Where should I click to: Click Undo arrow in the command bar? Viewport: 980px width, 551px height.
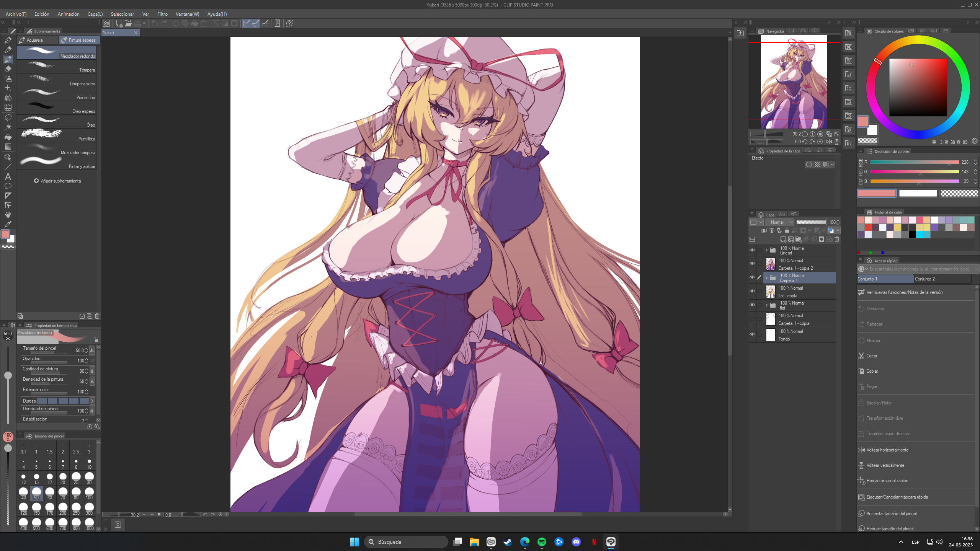pos(155,23)
